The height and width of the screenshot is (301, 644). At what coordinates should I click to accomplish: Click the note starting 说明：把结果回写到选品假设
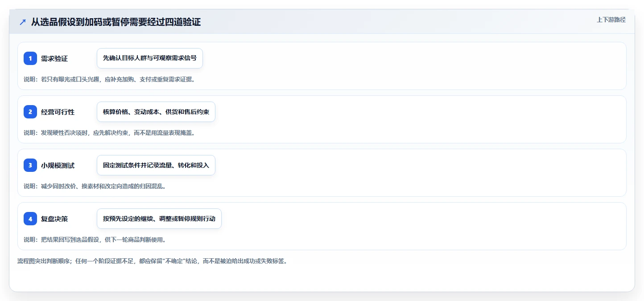(x=95, y=240)
